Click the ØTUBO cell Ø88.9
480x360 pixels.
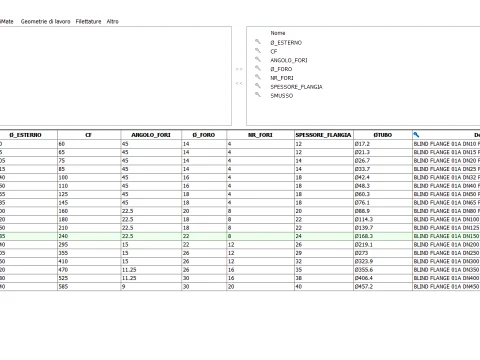383,211
